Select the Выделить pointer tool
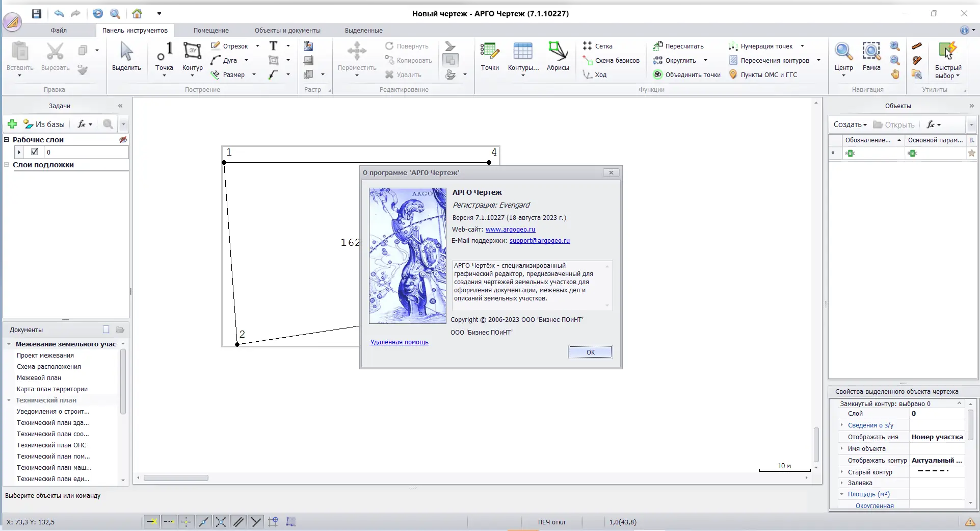980x531 pixels. click(126, 57)
